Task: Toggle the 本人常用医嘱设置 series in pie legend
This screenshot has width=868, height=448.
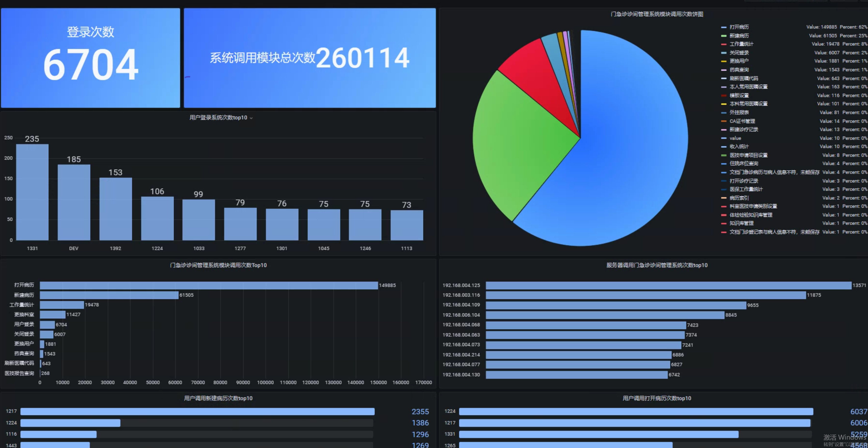Action: click(x=748, y=87)
